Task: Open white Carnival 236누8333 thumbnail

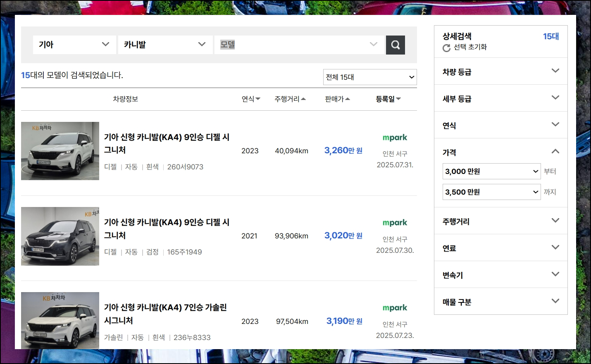Action: (60, 321)
